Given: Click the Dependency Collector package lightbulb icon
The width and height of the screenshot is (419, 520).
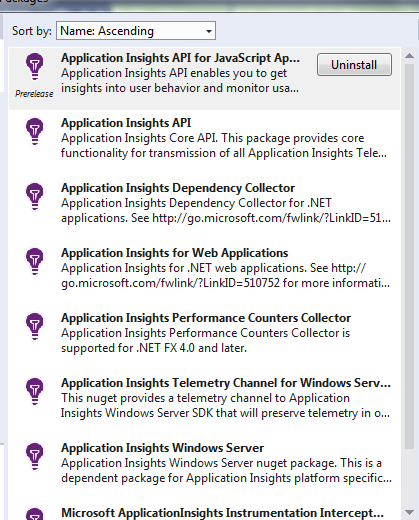Looking at the screenshot, I should pos(35,197).
